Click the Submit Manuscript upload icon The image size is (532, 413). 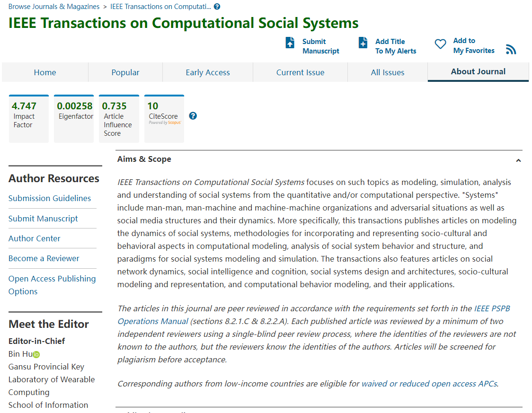coord(290,43)
